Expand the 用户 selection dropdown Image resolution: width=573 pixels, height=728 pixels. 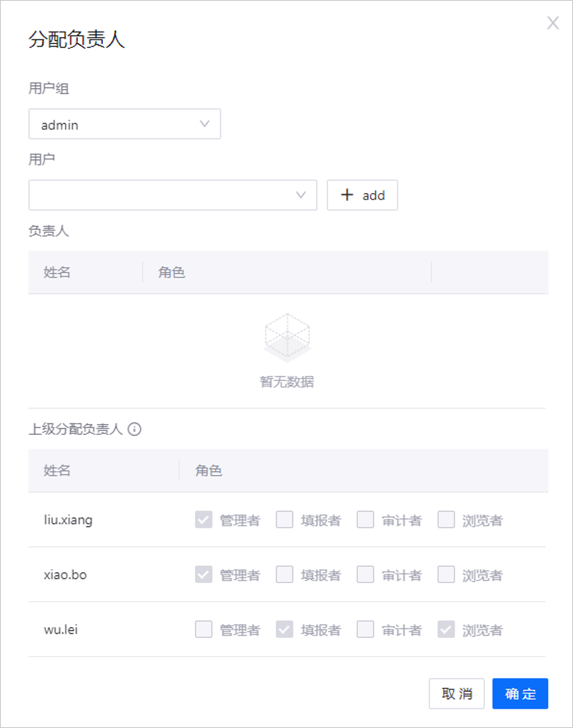[x=173, y=195]
